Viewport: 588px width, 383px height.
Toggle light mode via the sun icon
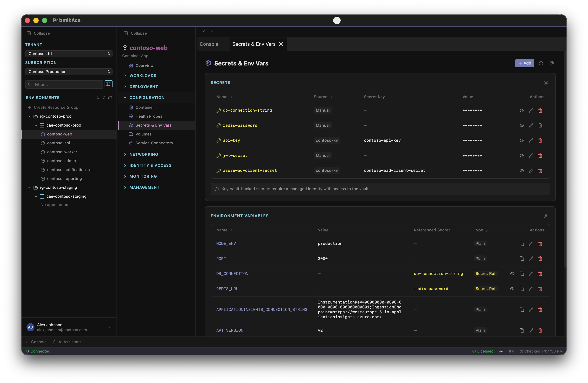(501, 351)
